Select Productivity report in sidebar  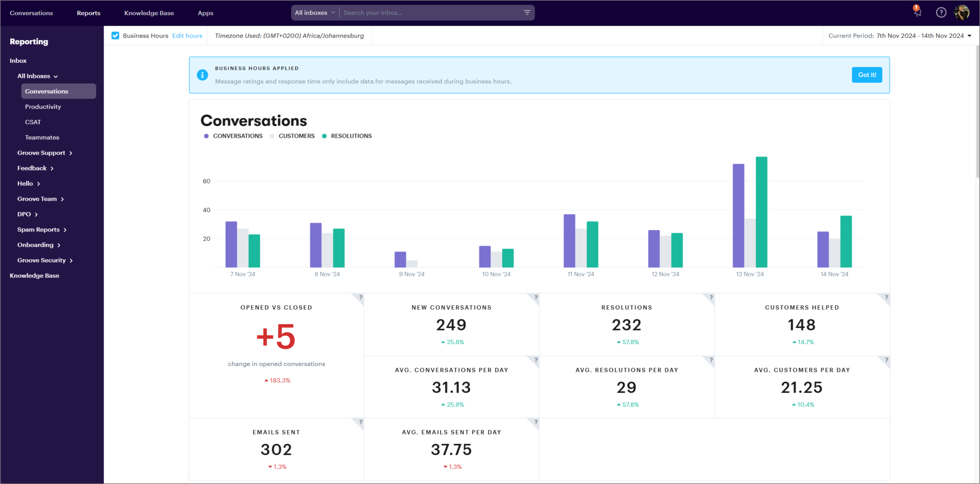point(43,107)
